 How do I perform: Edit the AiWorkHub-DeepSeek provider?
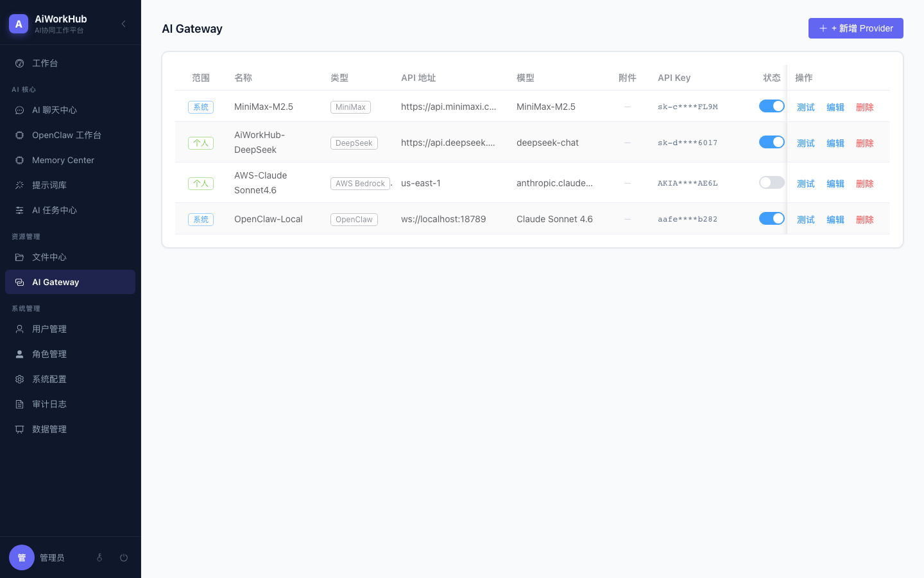pos(835,143)
